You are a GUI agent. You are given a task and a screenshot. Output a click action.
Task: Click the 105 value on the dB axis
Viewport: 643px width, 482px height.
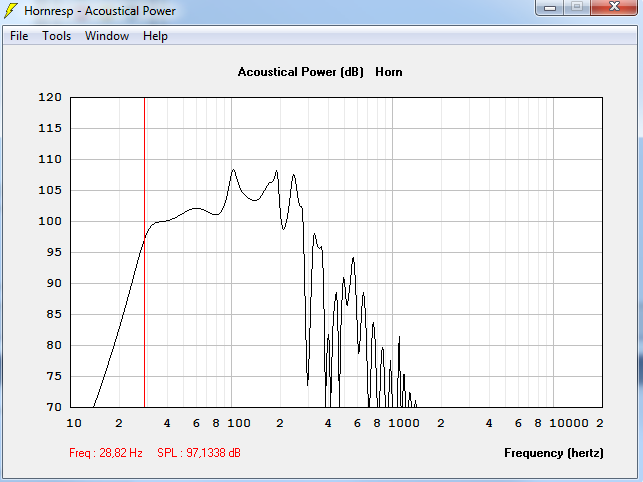[x=50, y=190]
